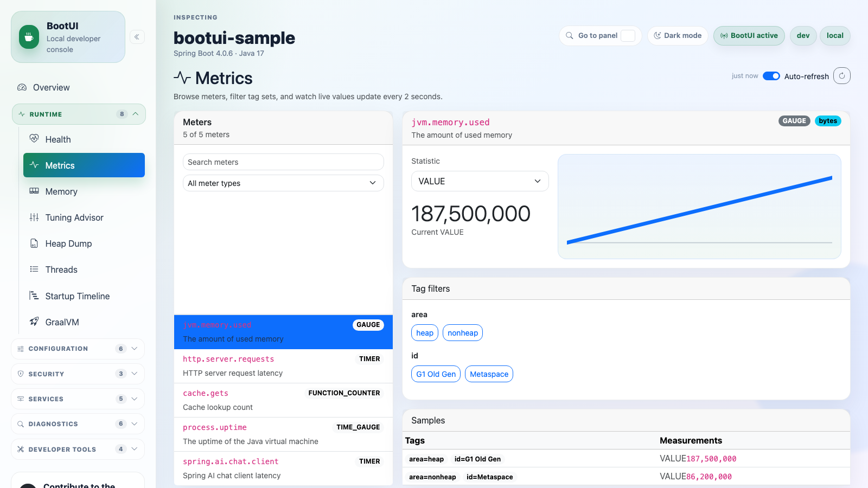Click the Diagnostics magnifier icon
The image size is (868, 488).
(x=21, y=424)
